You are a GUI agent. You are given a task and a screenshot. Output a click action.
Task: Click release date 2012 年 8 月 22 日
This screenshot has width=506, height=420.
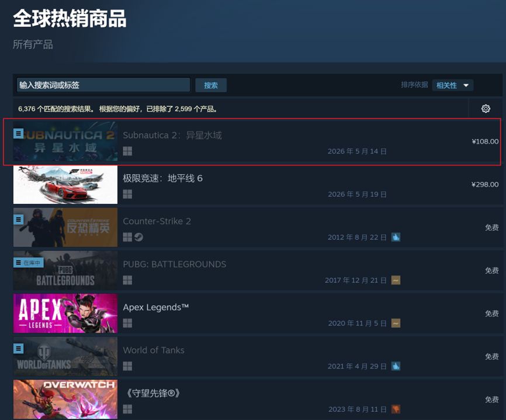[357, 237]
